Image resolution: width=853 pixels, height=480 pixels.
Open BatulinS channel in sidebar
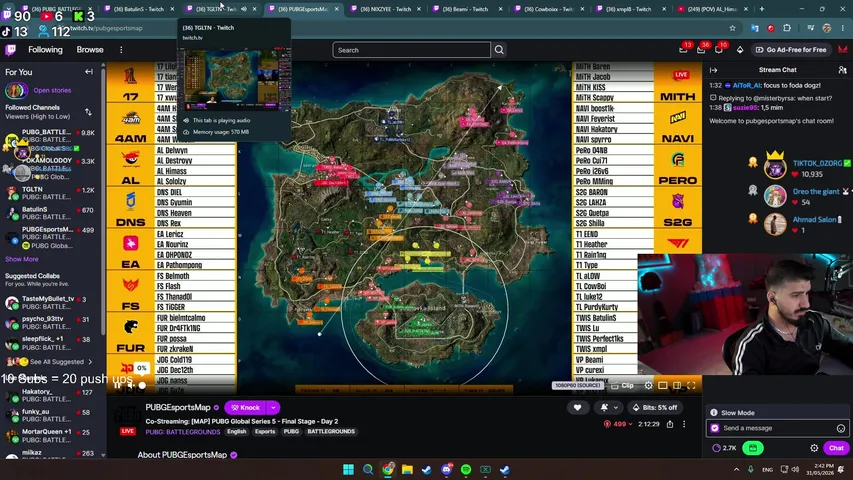click(51, 213)
